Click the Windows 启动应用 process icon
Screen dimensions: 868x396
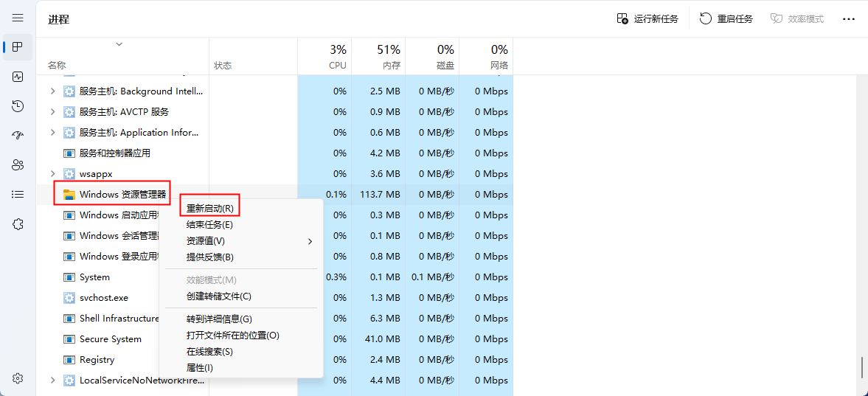pyautogui.click(x=69, y=215)
